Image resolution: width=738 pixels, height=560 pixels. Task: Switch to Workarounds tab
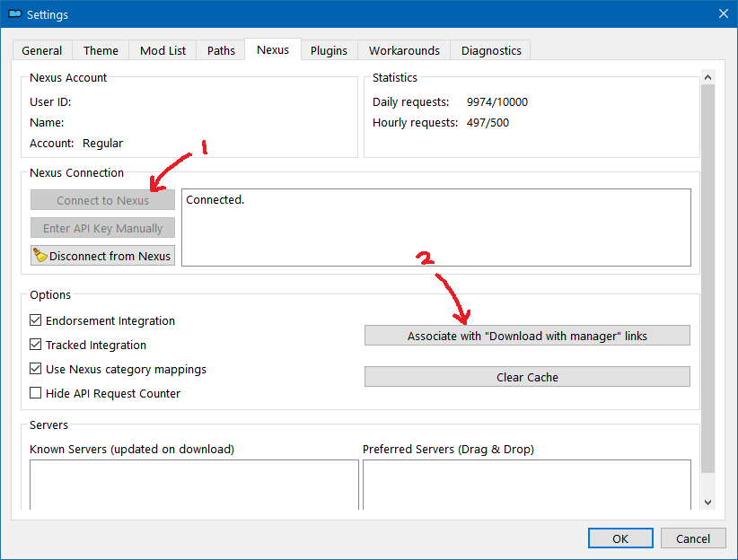(404, 50)
